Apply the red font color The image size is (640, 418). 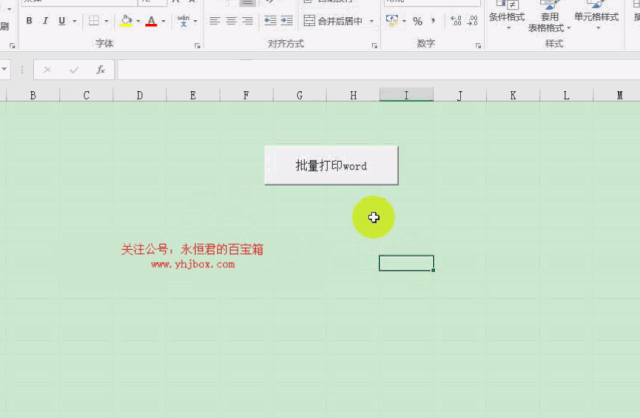click(x=151, y=21)
